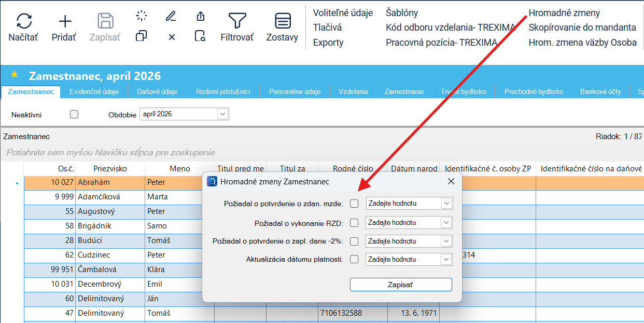This screenshot has width=644, height=323.
Task: Open the Zostavy reports icon
Action: [x=283, y=21]
